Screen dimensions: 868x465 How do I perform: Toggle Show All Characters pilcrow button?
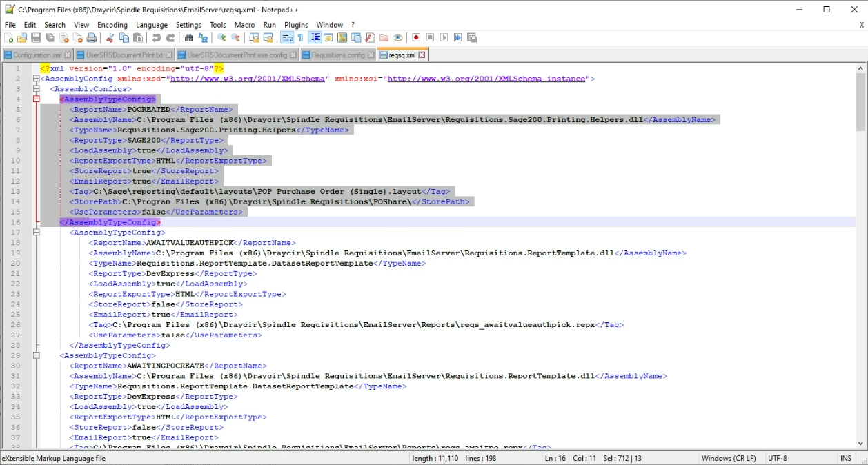(x=300, y=37)
